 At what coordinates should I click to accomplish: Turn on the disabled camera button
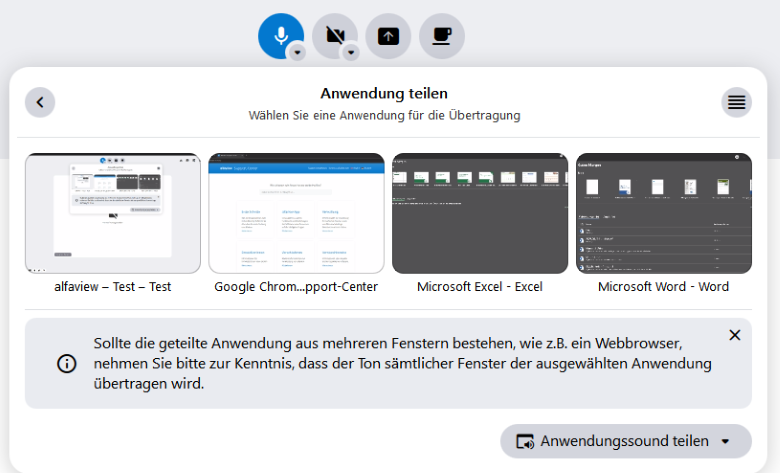pos(333,34)
